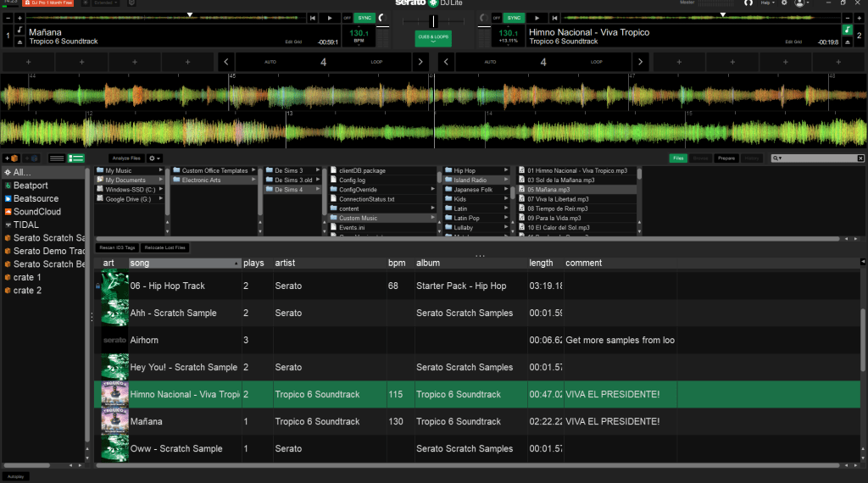Clear the search box with the X icon
Viewport: 868px width, 483px height.
860,158
